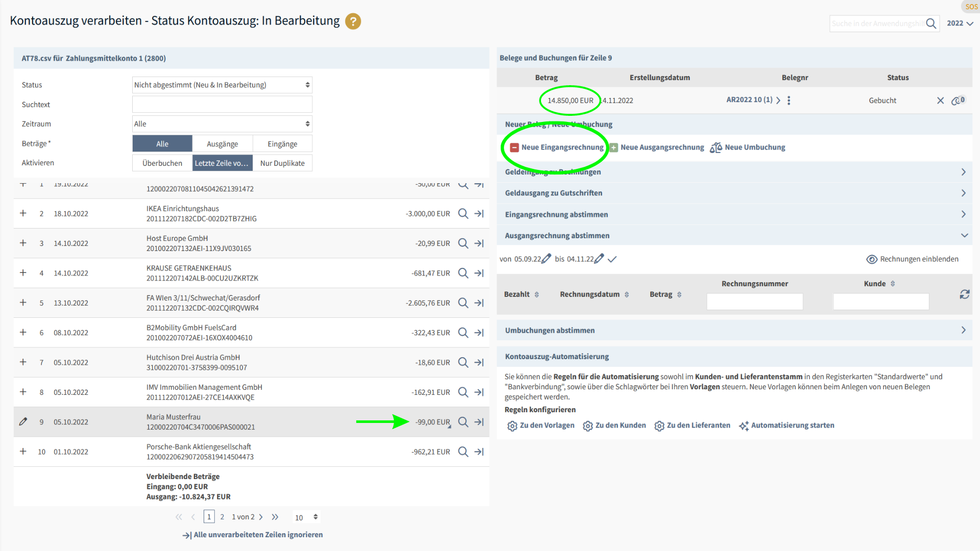Edit the 'von' date with pencil icon
Image resolution: width=980 pixels, height=551 pixels.
546,259
